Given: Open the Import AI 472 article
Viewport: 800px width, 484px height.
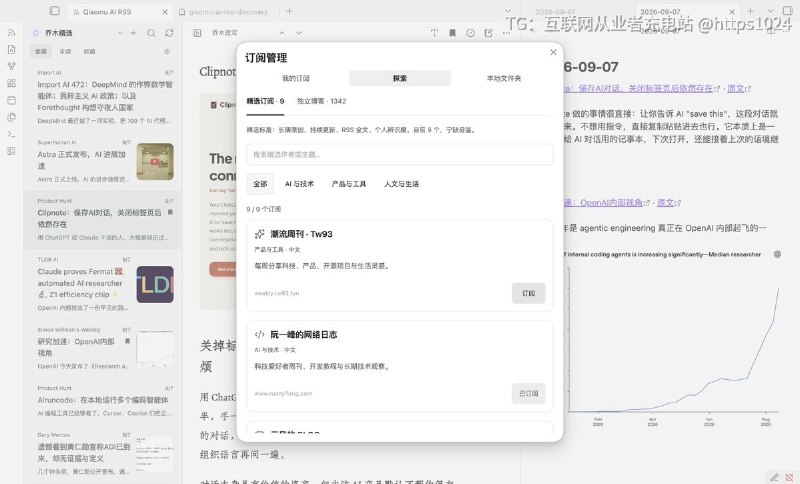Looking at the screenshot, I should click(105, 96).
